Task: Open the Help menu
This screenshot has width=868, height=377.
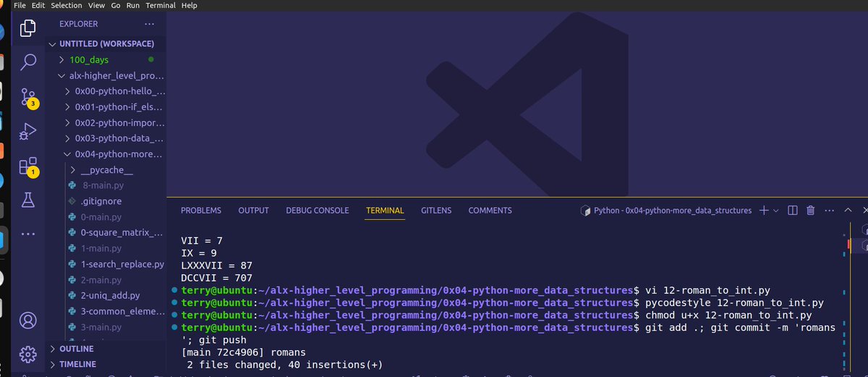Action: coord(189,5)
